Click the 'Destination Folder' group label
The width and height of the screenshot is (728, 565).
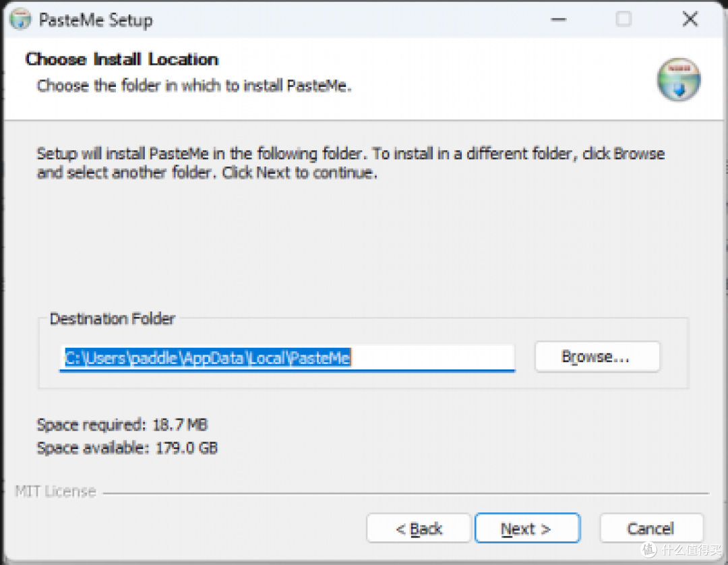113,318
